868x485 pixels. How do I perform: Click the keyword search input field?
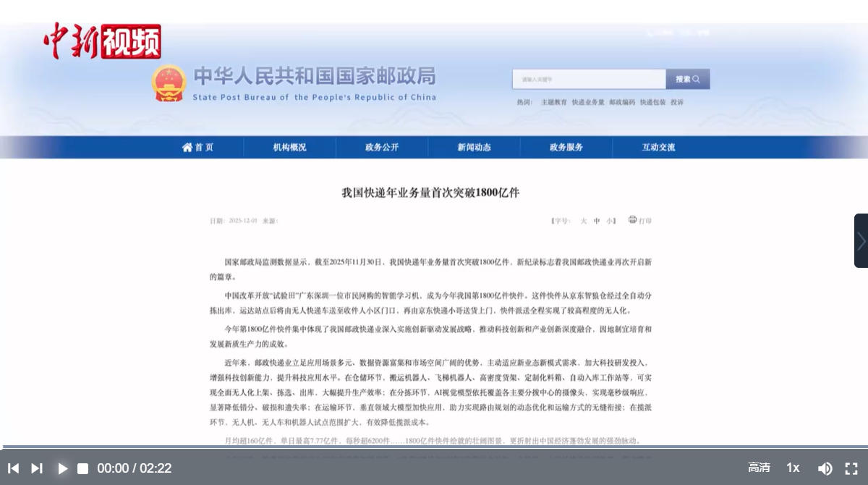(589, 79)
